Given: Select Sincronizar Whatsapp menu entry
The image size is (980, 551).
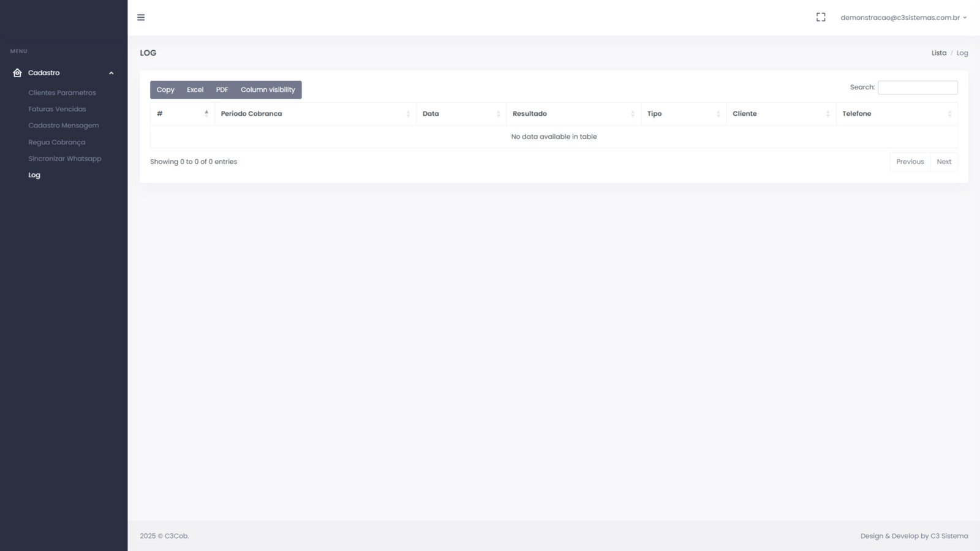Looking at the screenshot, I should [64, 159].
